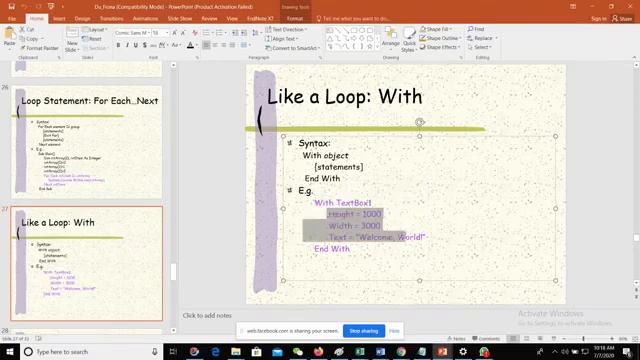Open Microsoft Edge from the taskbar
The height and width of the screenshot is (360, 640).
(x=215, y=351)
